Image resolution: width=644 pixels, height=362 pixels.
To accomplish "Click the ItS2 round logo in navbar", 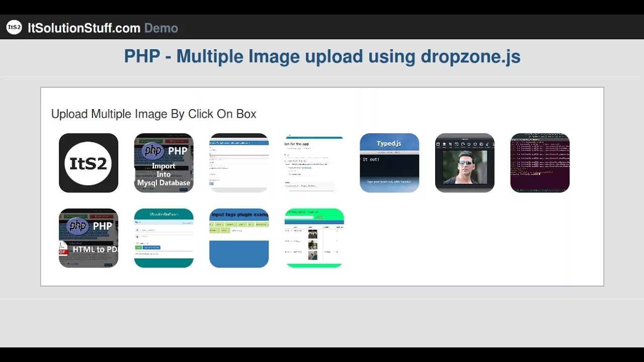I will [14, 27].
